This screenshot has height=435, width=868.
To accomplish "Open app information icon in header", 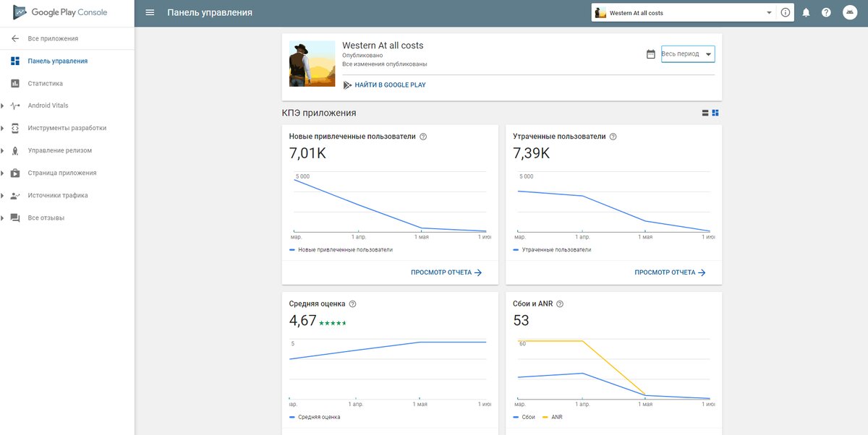I will click(786, 13).
